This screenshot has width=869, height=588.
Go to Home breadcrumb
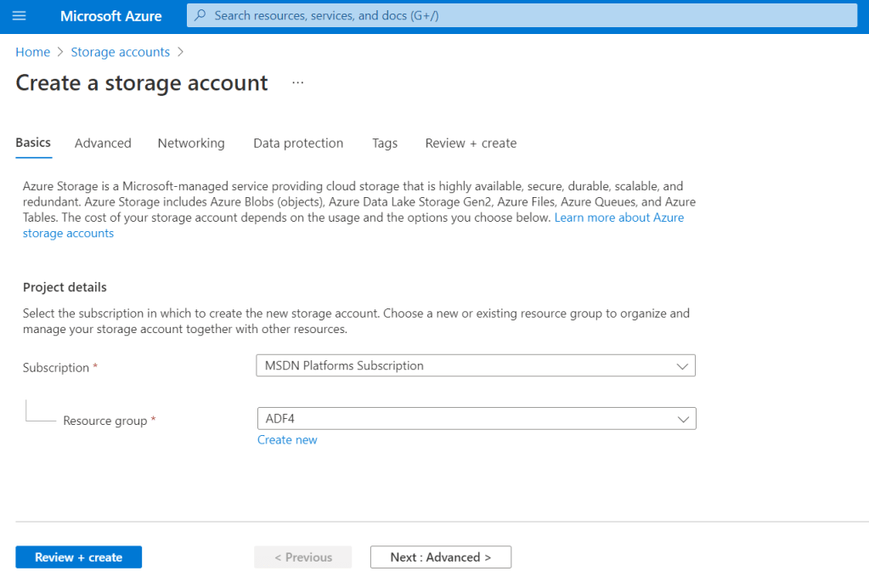32,52
